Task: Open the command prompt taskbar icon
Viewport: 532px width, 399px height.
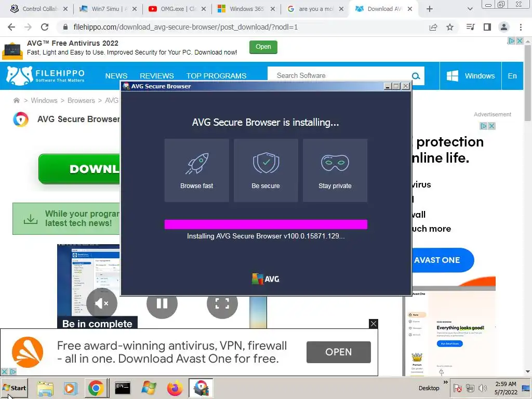Action: point(123,388)
